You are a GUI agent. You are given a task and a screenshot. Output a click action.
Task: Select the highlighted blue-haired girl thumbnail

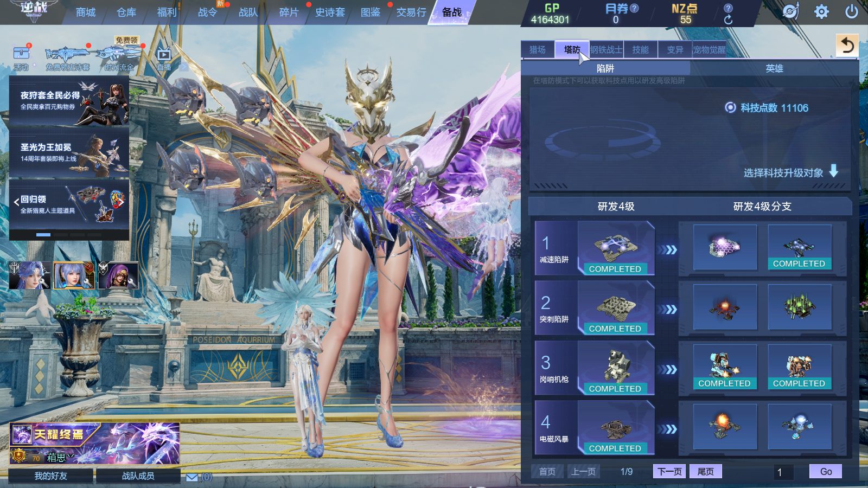(74, 275)
